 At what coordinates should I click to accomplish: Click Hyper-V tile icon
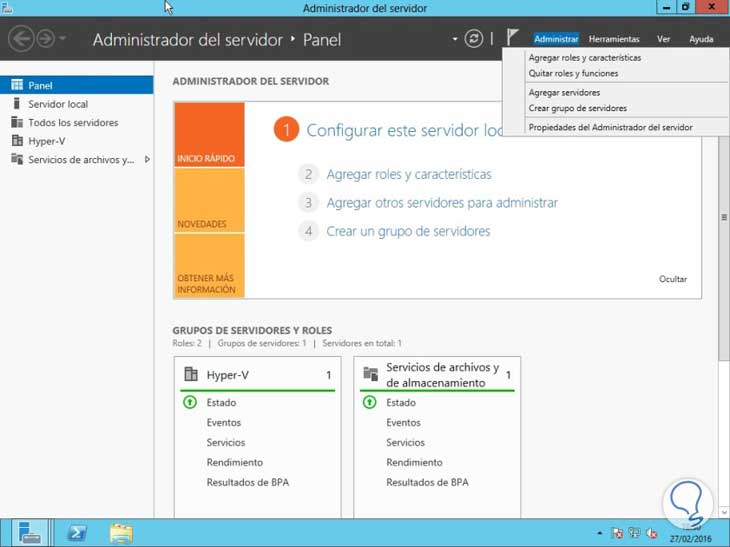click(x=191, y=374)
